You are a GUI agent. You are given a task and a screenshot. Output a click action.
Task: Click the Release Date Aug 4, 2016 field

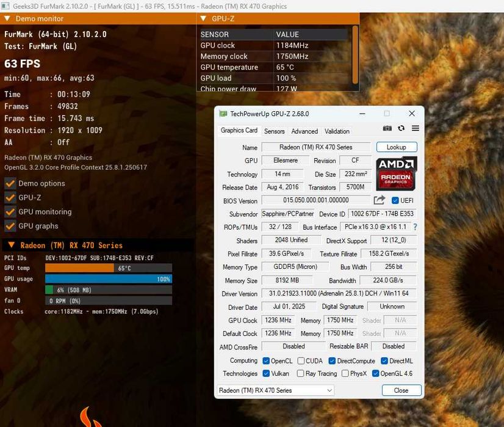pos(283,187)
